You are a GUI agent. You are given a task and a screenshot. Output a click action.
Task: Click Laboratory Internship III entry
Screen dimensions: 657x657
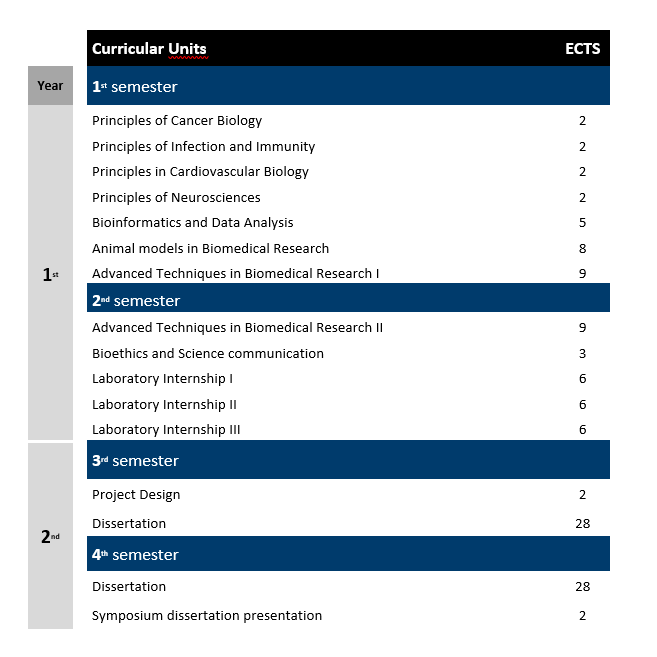click(x=166, y=430)
